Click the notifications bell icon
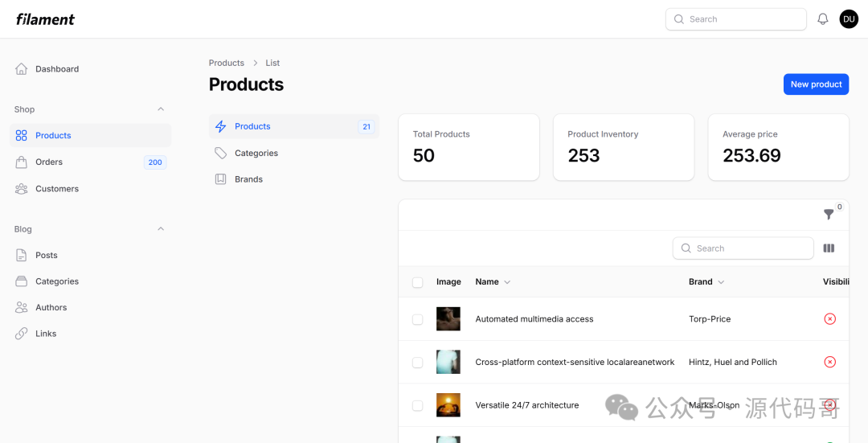Screen dimensions: 868x443 coord(822,19)
